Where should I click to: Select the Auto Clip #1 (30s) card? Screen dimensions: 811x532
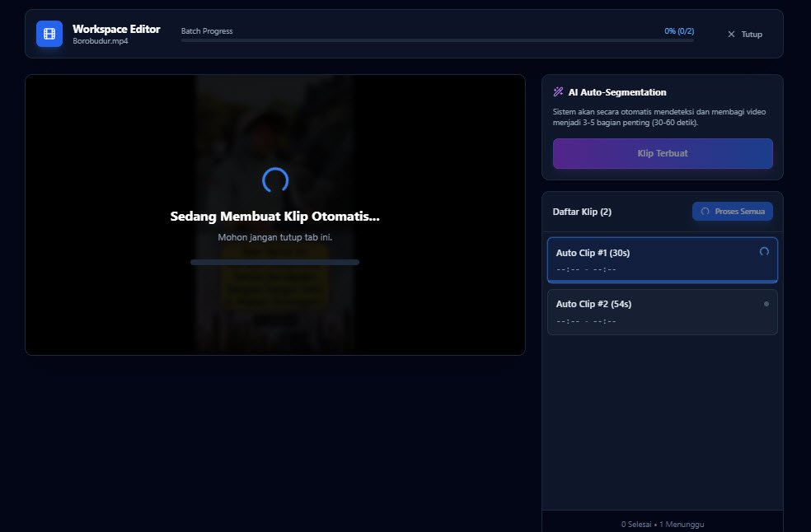point(663,260)
